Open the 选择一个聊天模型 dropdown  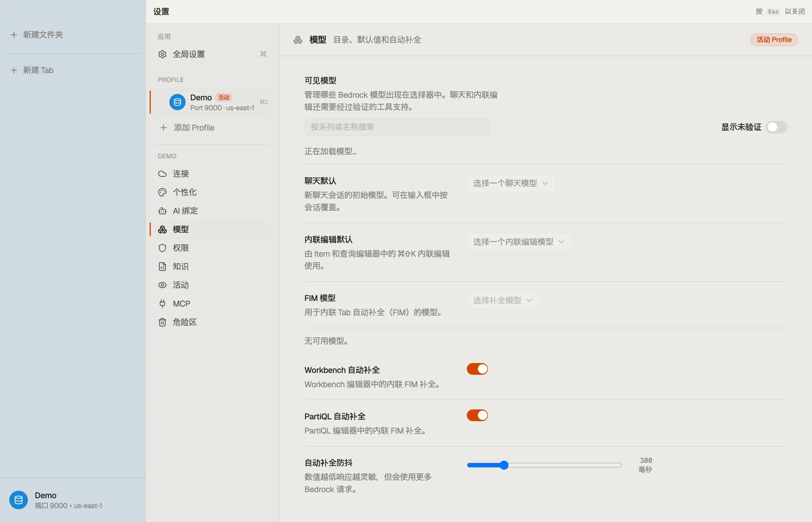coord(511,183)
